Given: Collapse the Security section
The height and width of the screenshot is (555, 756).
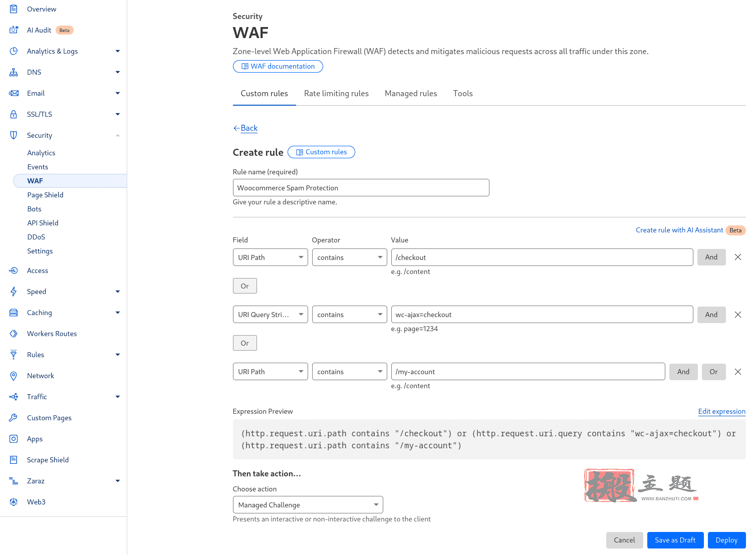Looking at the screenshot, I should click(x=118, y=135).
